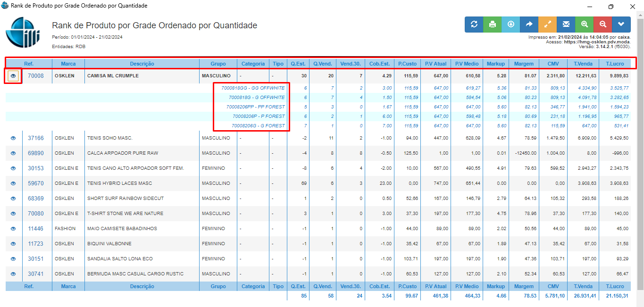Print the report using the printer icon
Screen dimensions: 644x307
click(x=492, y=25)
